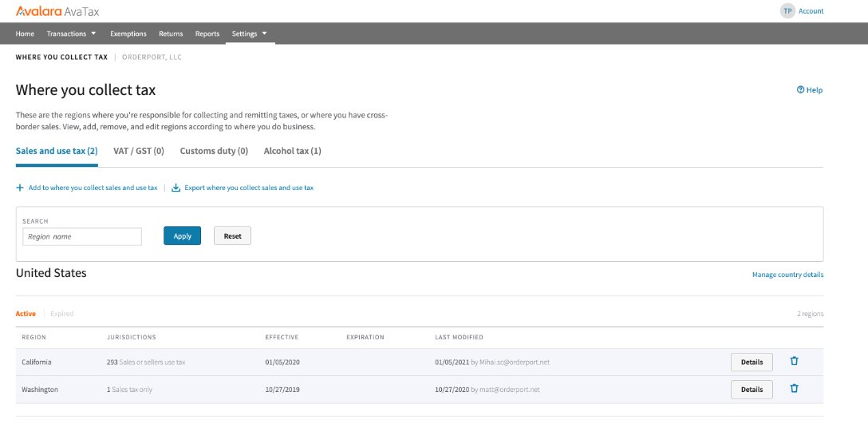This screenshot has height=424, width=868.
Task: Click the REGION column header
Action: [x=34, y=337]
